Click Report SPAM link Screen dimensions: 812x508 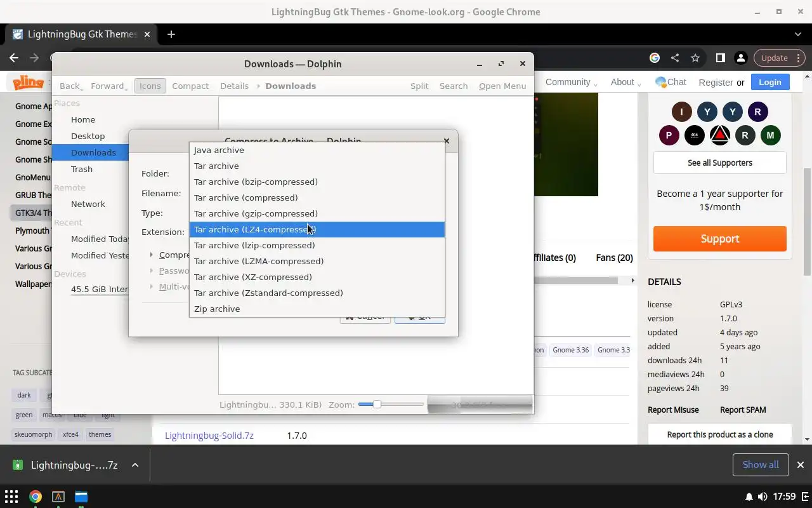(x=743, y=410)
